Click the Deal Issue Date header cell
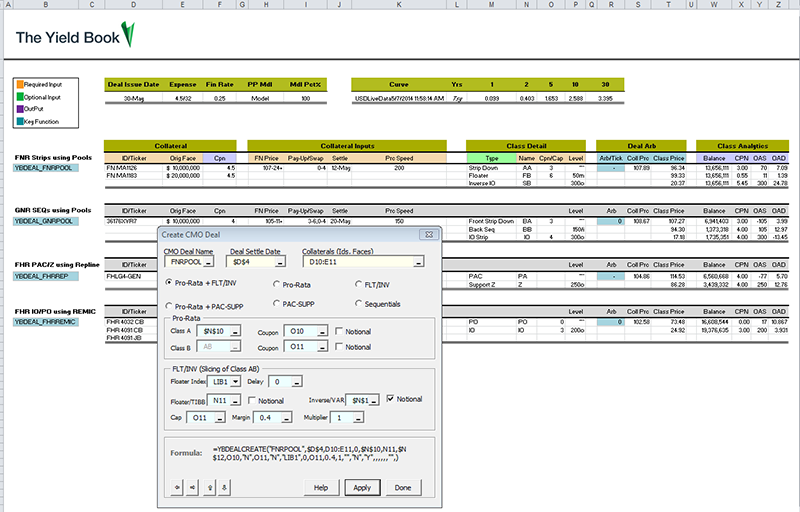Screen dimensions: 800x512 point(134,85)
